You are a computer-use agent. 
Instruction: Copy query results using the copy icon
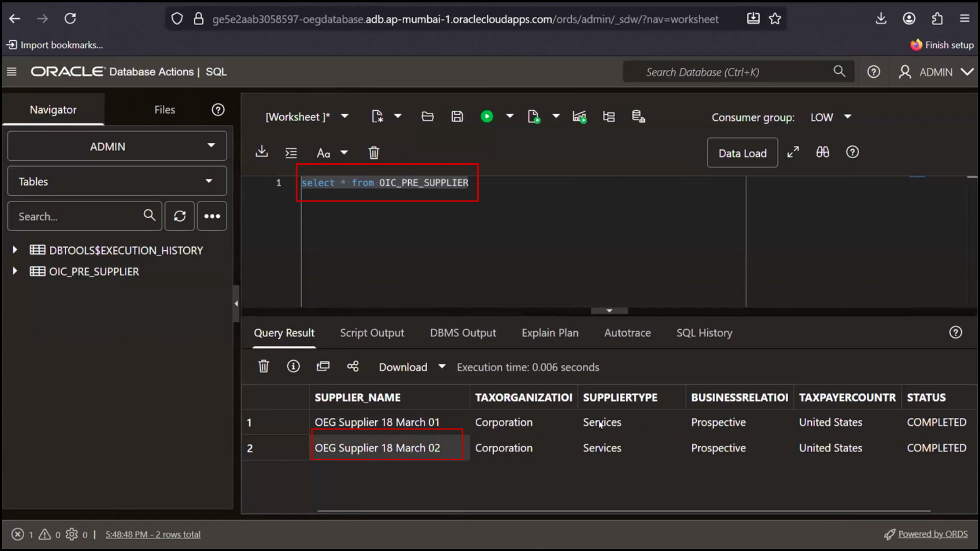click(323, 366)
